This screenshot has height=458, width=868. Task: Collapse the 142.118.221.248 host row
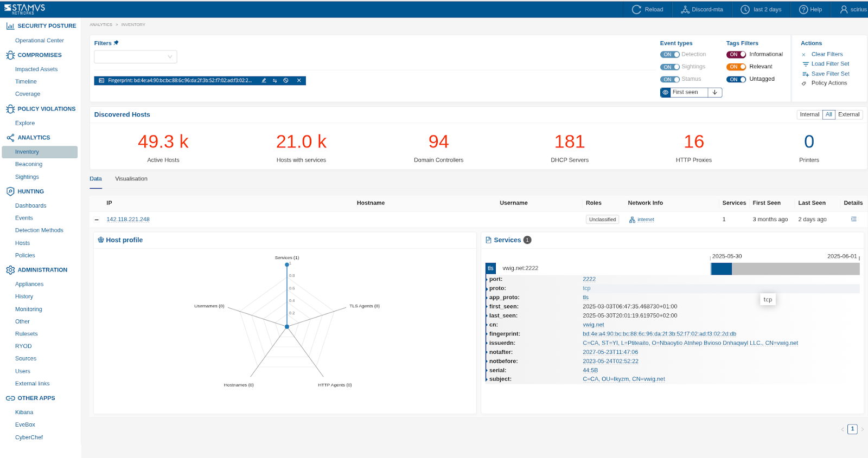(97, 220)
